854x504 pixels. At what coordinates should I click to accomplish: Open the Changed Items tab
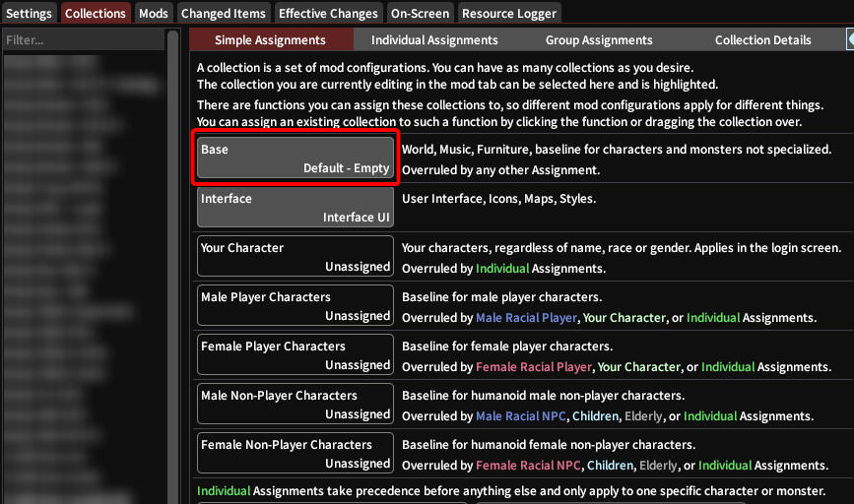[223, 13]
